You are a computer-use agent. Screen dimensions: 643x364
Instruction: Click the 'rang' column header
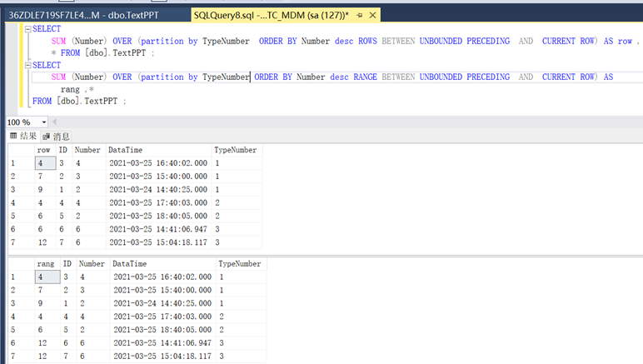[47, 264]
